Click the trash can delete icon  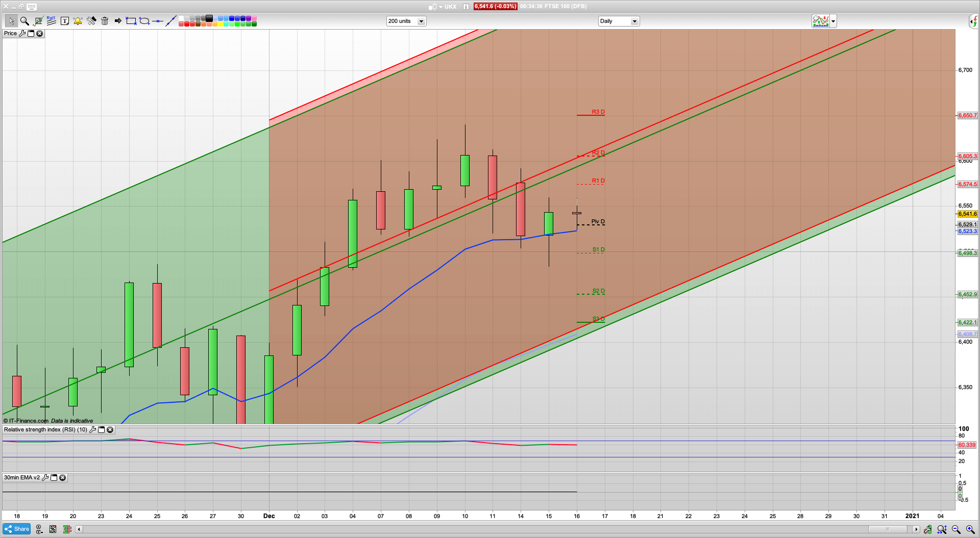105,21
